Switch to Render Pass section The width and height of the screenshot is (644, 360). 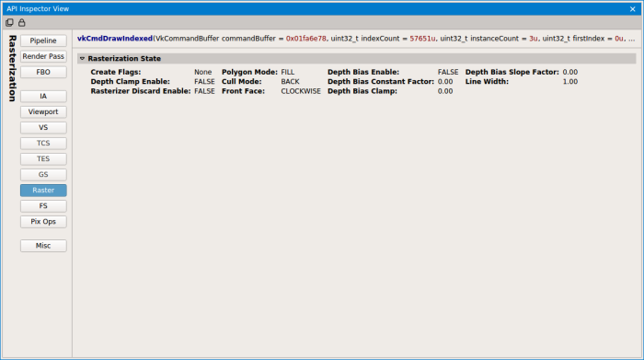(x=43, y=56)
